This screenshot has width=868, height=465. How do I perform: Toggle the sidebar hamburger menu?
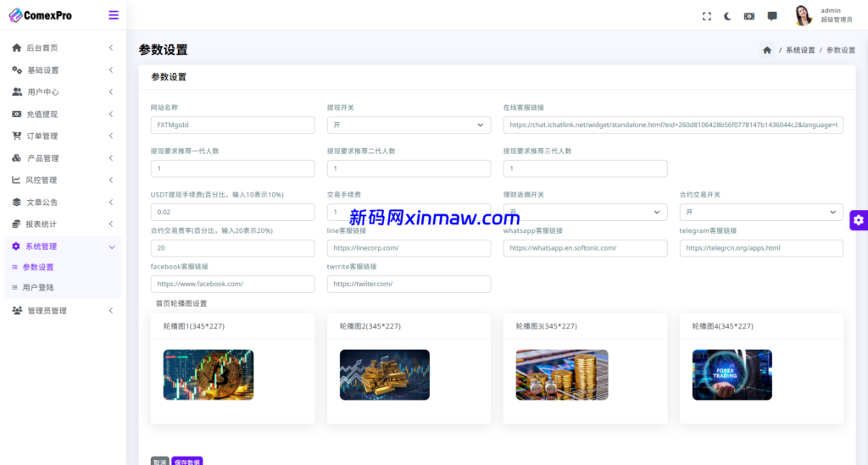point(114,15)
